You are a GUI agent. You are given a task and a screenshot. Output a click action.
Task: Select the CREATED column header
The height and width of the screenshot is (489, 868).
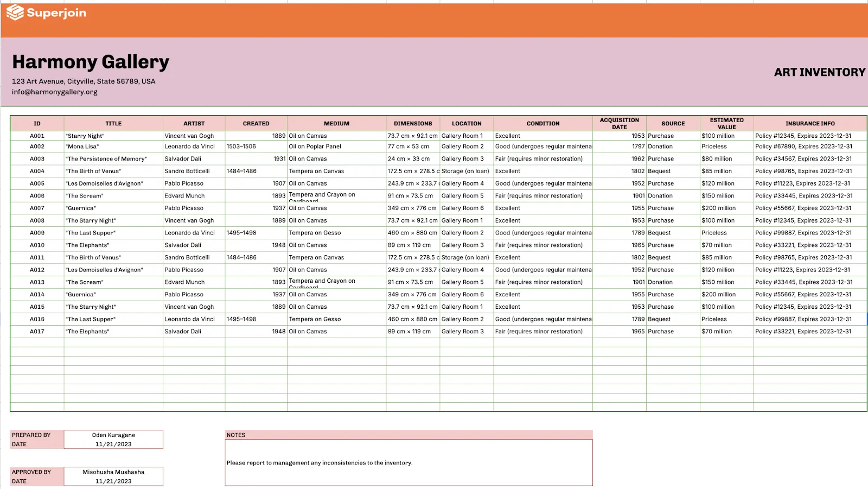tap(256, 124)
